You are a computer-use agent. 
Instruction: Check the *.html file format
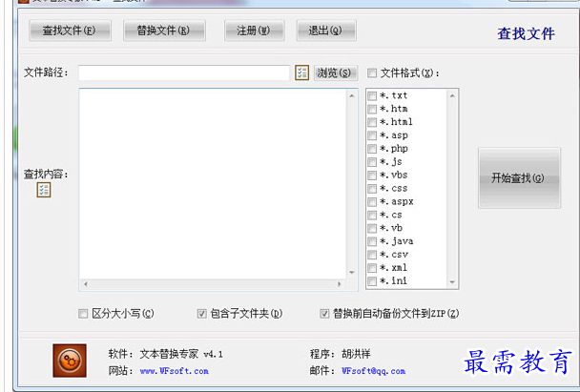coord(372,122)
